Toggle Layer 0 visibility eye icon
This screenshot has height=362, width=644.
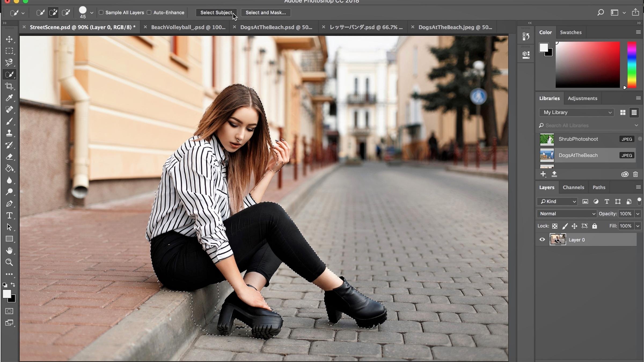pos(542,239)
